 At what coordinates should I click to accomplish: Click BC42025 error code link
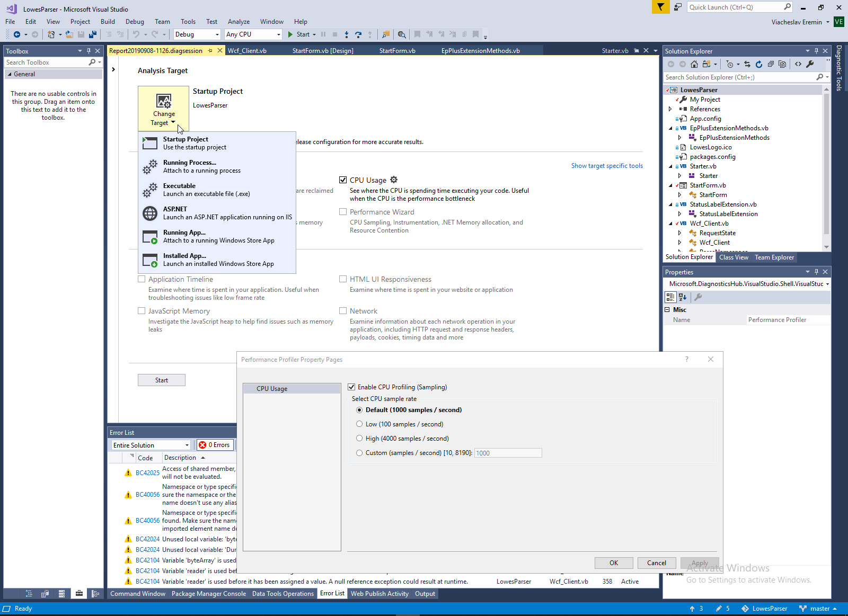click(147, 473)
